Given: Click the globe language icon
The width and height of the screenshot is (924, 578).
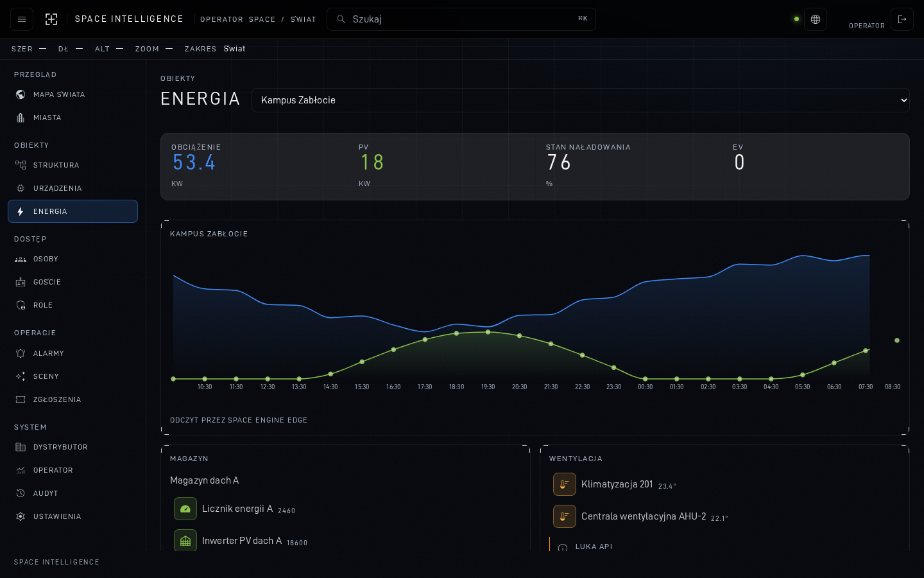Looking at the screenshot, I should click(816, 19).
